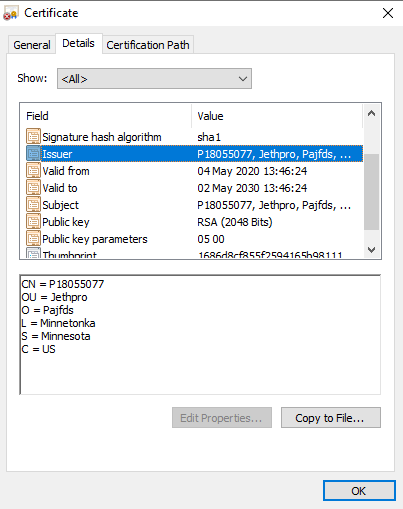Confirm with the OK button

[359, 491]
